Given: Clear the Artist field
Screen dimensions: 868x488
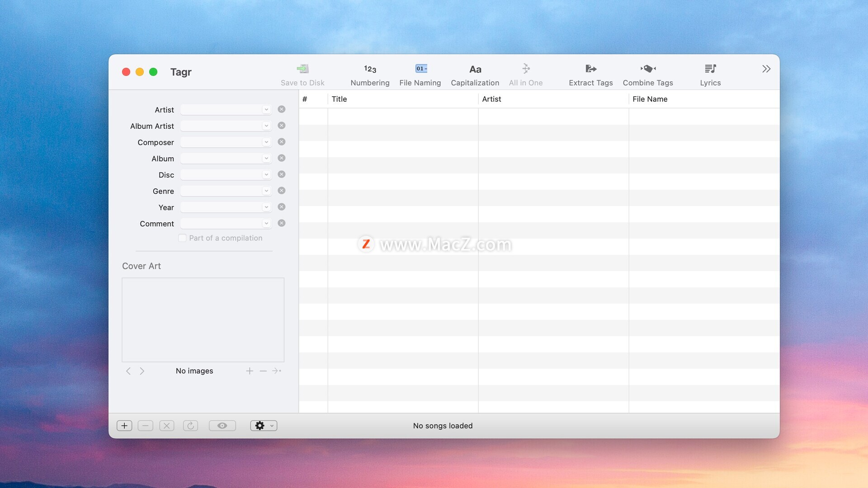Looking at the screenshot, I should [x=281, y=109].
